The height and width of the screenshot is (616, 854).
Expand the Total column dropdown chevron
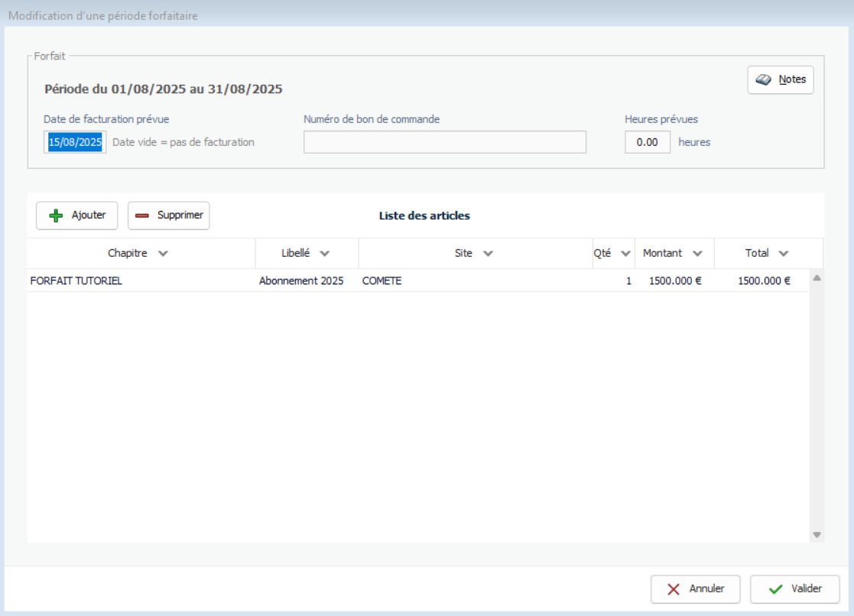(784, 254)
